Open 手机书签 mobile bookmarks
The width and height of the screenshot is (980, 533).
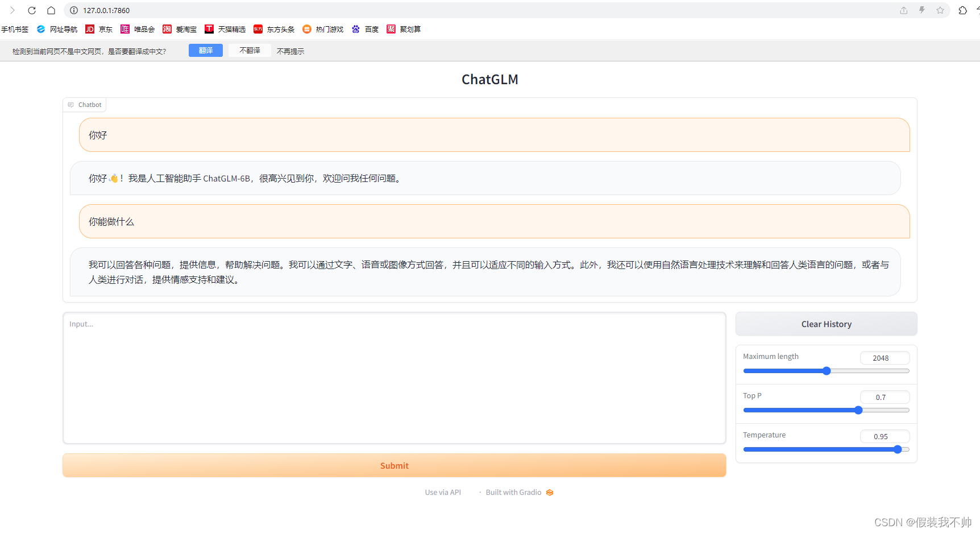click(x=14, y=29)
